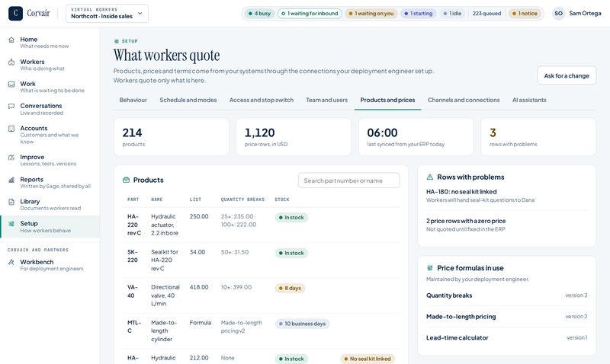Open the Virtual Workers Northcott dropdown

click(107, 13)
